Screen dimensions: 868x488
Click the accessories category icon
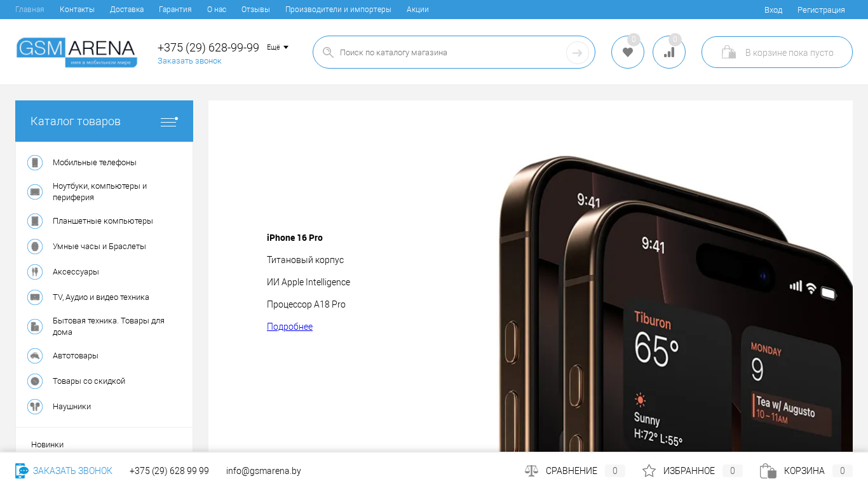click(x=35, y=272)
